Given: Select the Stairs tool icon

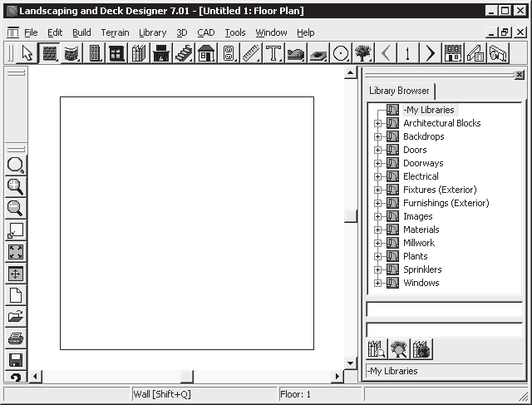Looking at the screenshot, I should 184,53.
